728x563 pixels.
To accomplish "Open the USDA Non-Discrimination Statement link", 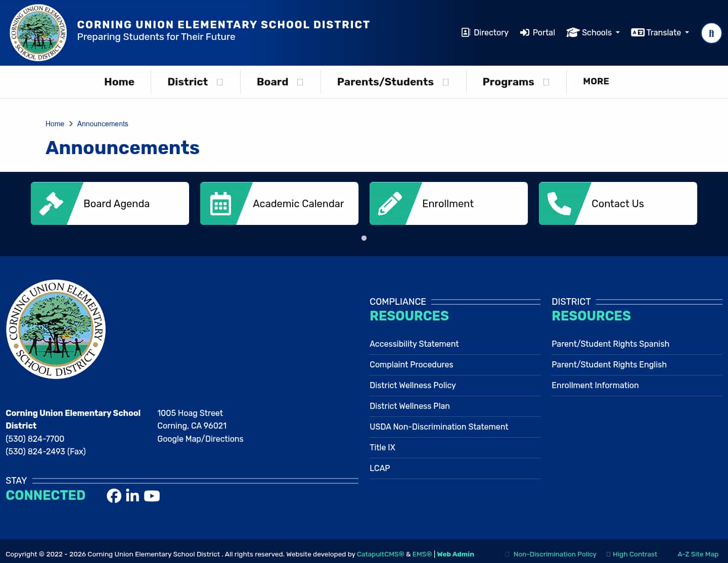I will click(439, 427).
